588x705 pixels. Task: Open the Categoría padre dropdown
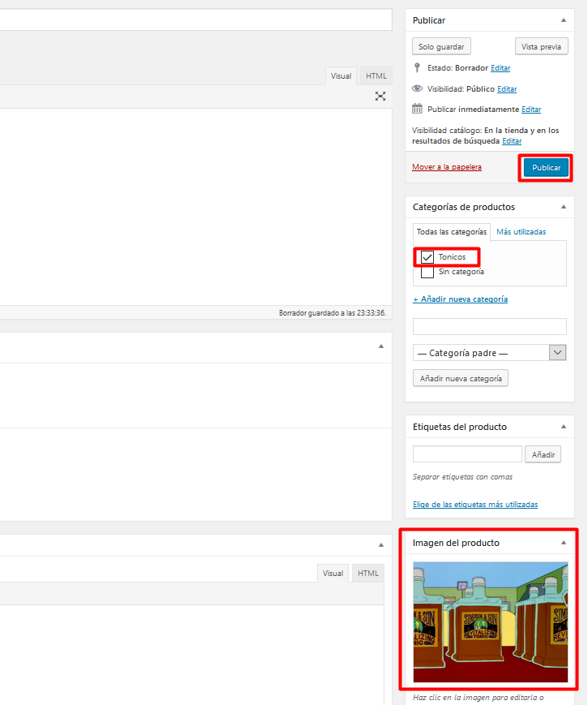pos(490,353)
